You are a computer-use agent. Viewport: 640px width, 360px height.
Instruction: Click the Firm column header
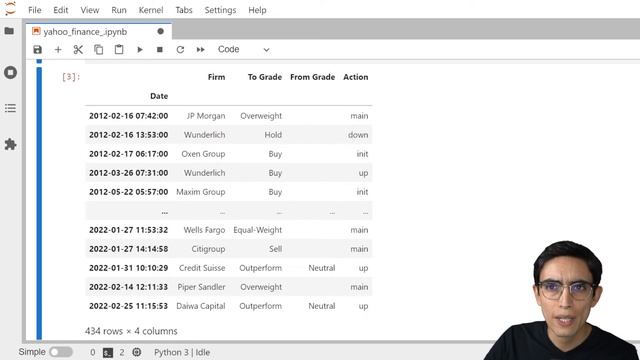click(x=216, y=77)
